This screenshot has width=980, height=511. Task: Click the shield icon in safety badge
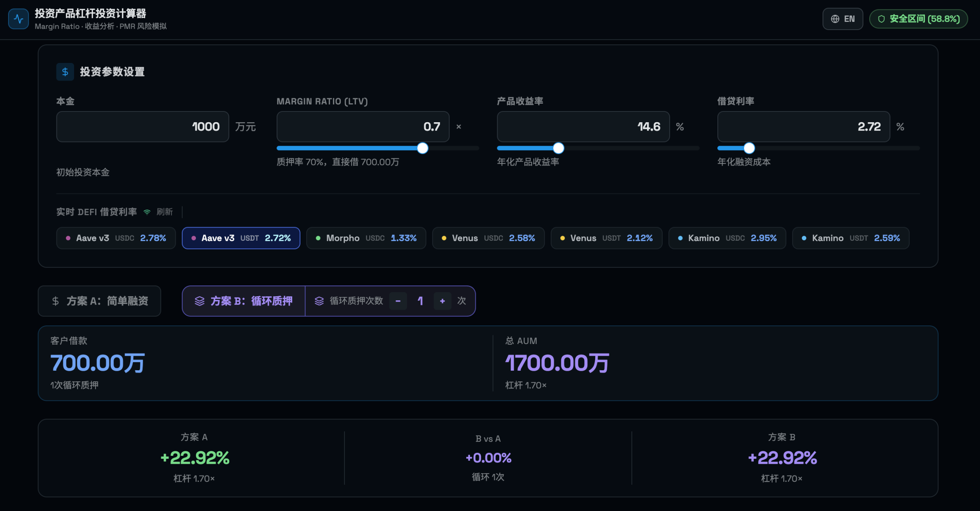coord(881,19)
